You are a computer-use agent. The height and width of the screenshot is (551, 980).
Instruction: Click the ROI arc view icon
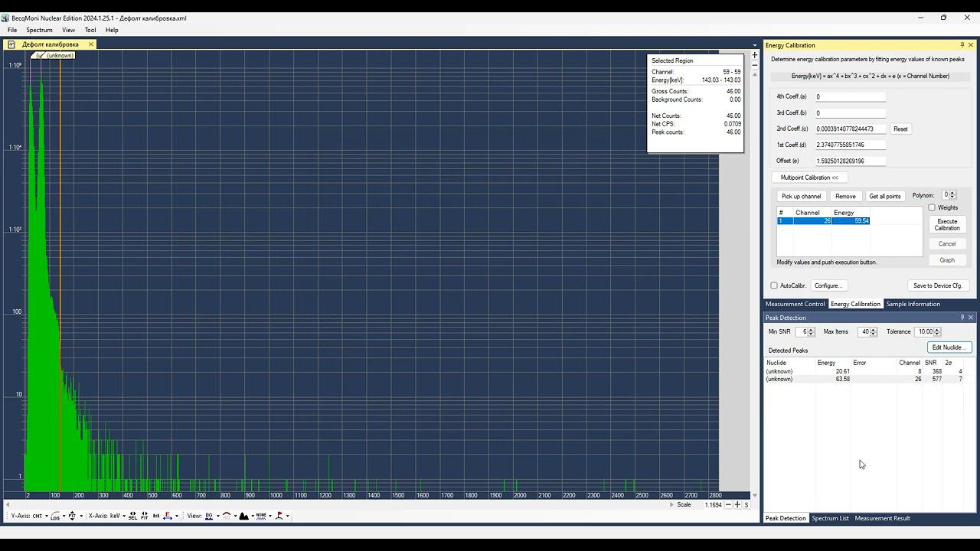point(227,516)
